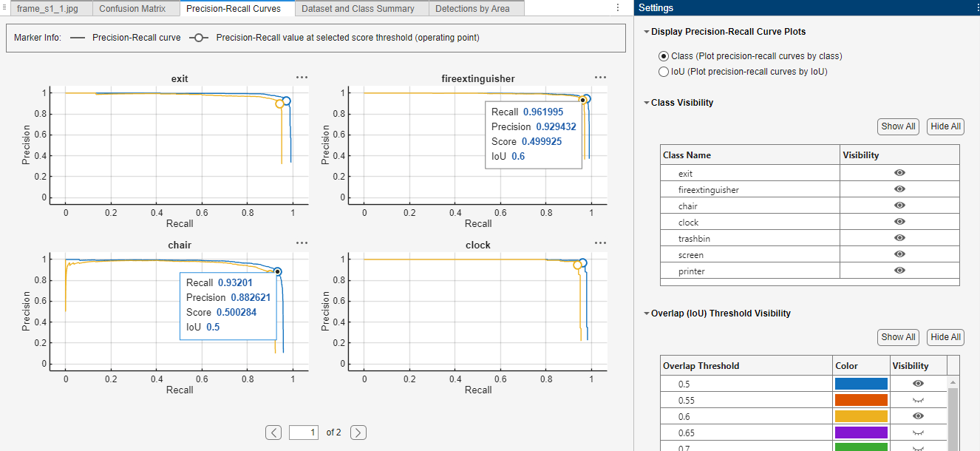Click Hide All under Overlap Threshold Visibility
Image resolution: width=980 pixels, height=451 pixels.
(945, 337)
